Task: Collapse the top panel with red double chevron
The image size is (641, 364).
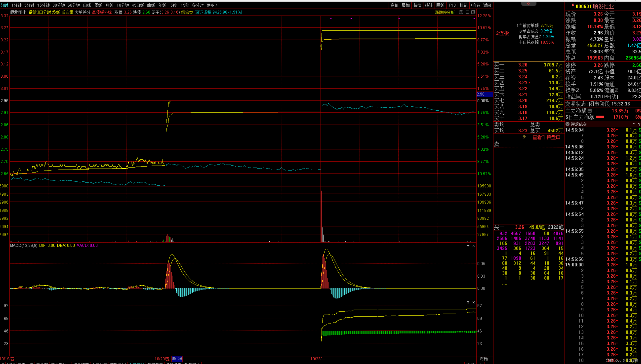Action: pyautogui.click(x=528, y=4)
